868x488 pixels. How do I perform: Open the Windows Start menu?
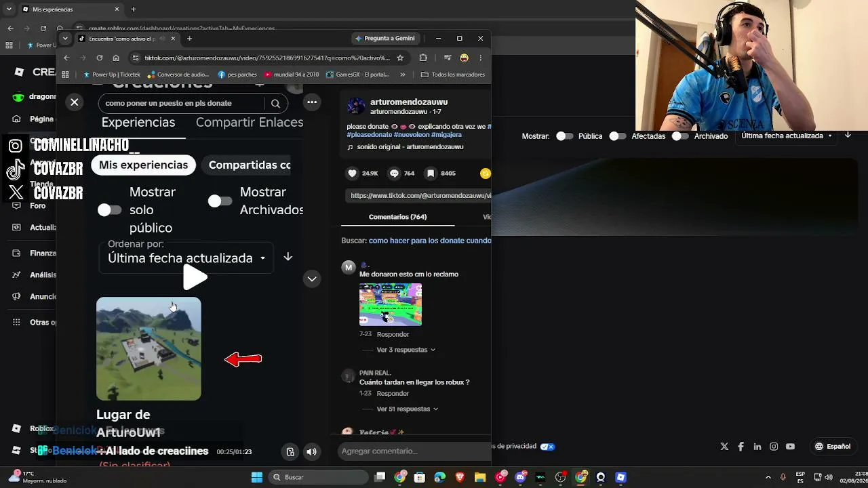pos(257,477)
